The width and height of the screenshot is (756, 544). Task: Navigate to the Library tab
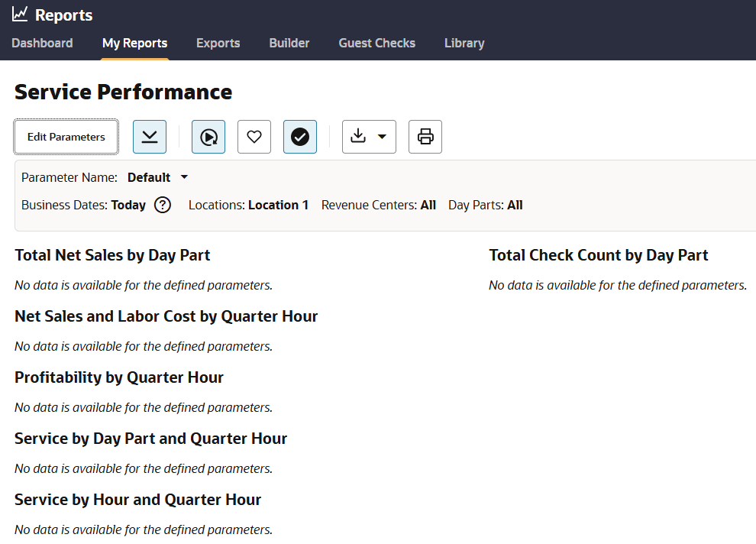pyautogui.click(x=464, y=43)
